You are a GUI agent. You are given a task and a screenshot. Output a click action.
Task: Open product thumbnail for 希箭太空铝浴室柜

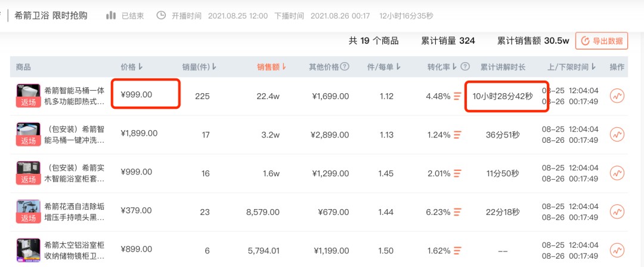29,250
